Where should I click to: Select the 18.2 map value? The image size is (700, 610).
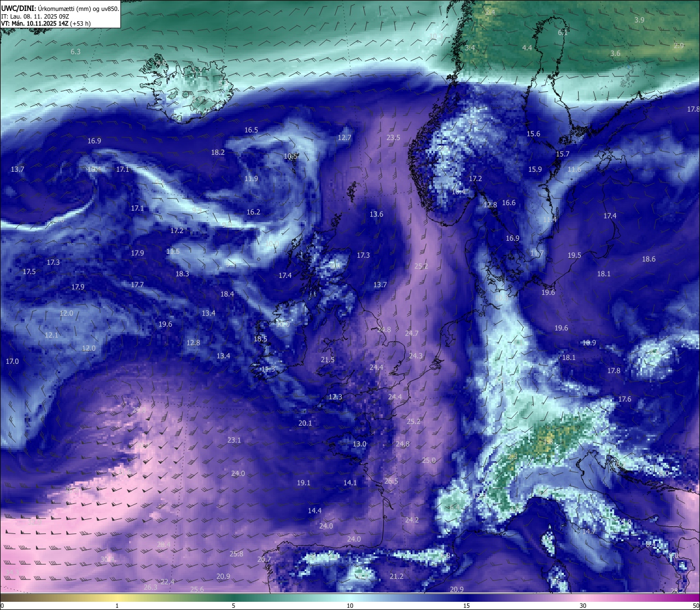tap(218, 152)
